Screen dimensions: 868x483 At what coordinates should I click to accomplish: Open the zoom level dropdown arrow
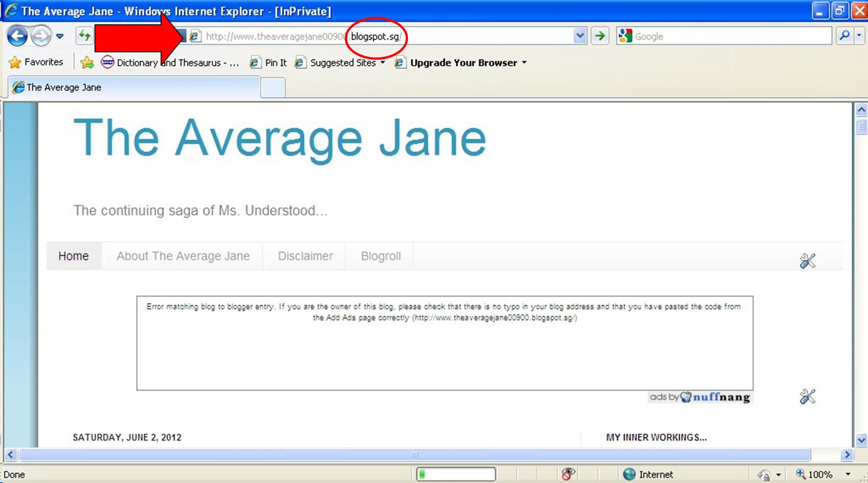point(848,474)
